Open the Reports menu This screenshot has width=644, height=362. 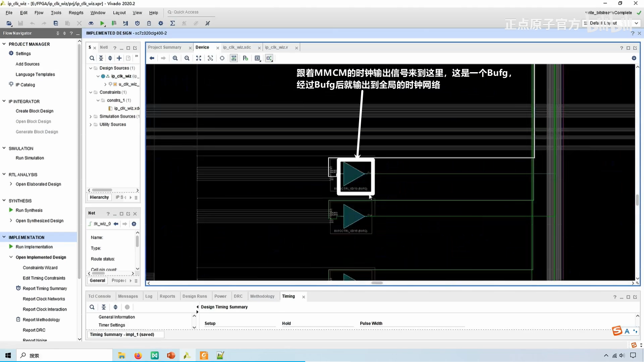tap(76, 13)
